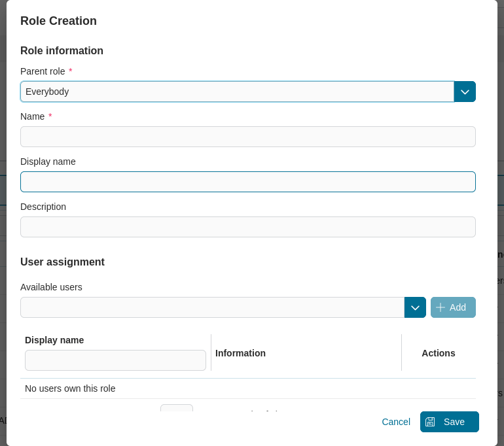The width and height of the screenshot is (504, 446).
Task: Click the Available users combo box field
Action: pos(213,307)
